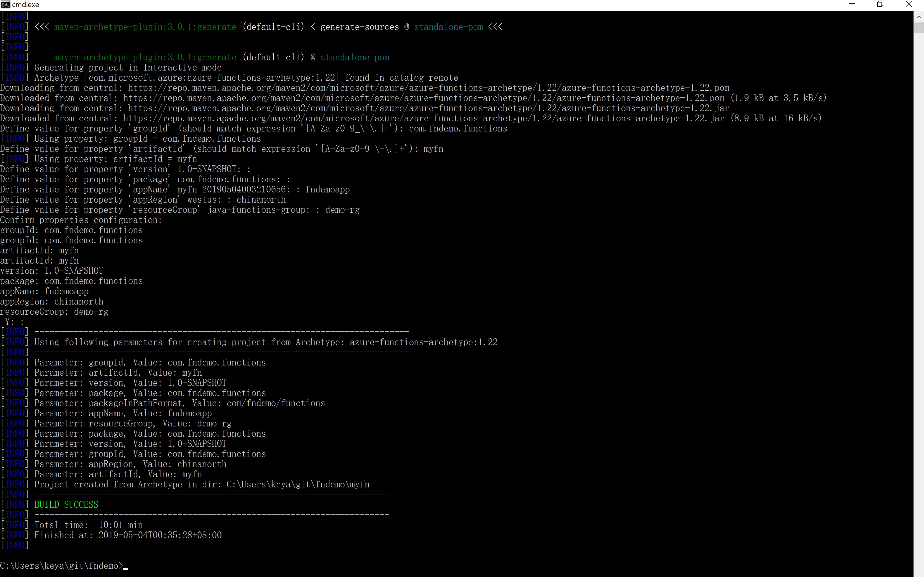Click 'Define value for property appName' line
Image resolution: width=924 pixels, height=577 pixels.
(175, 190)
